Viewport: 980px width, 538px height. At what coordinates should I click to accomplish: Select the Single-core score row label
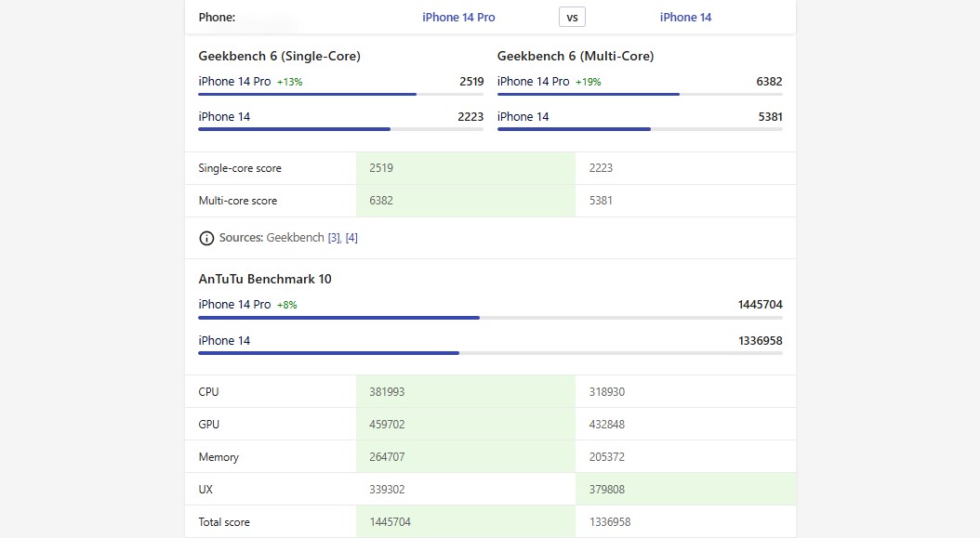(x=240, y=168)
